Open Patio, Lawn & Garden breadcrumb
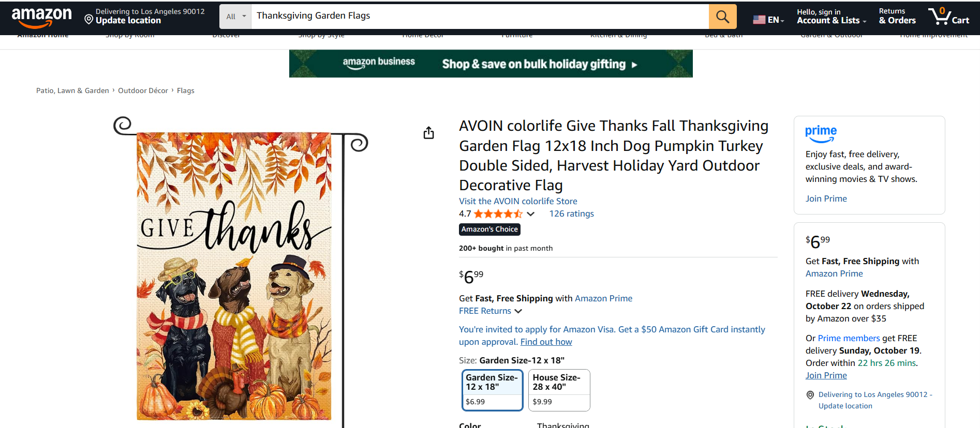This screenshot has width=980, height=428. click(72, 90)
